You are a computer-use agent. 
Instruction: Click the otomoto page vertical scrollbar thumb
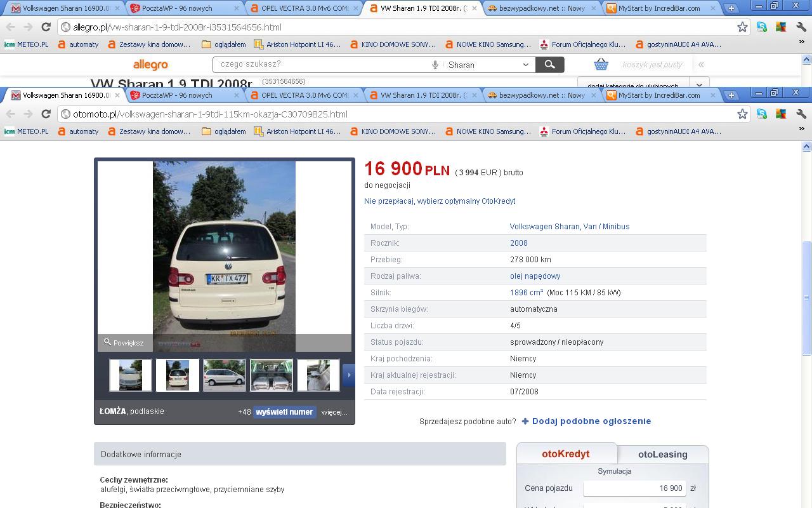click(807, 298)
